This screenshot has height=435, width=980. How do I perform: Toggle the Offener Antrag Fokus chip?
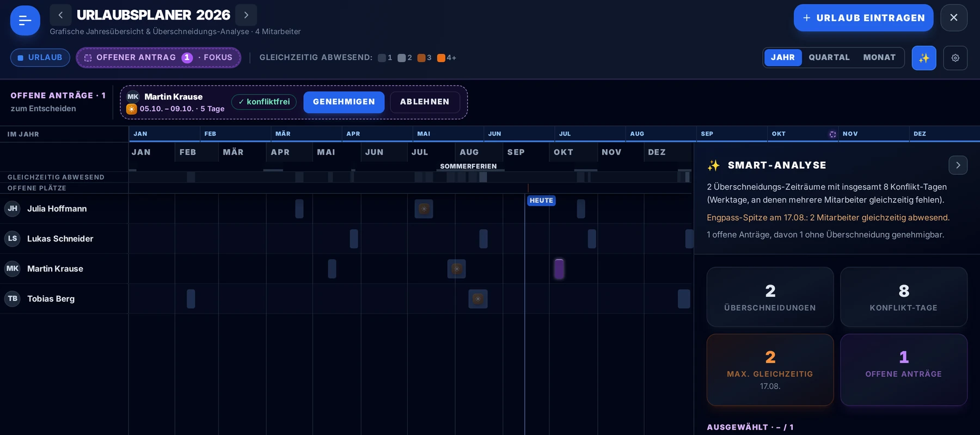158,58
